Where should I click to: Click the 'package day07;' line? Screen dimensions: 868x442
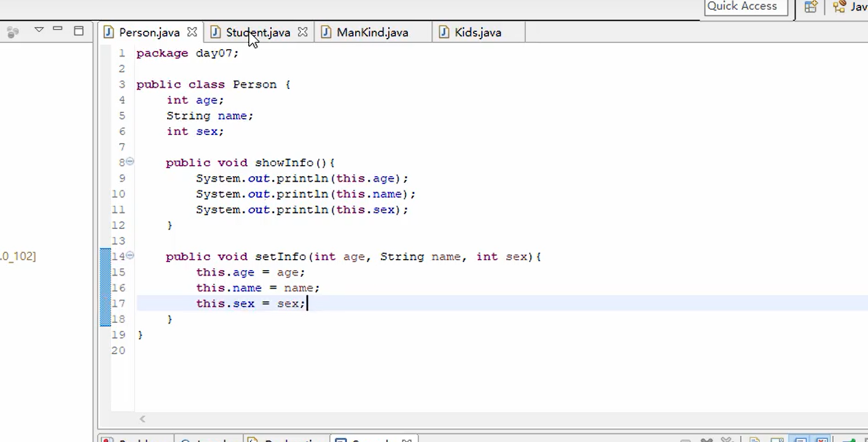coord(187,53)
